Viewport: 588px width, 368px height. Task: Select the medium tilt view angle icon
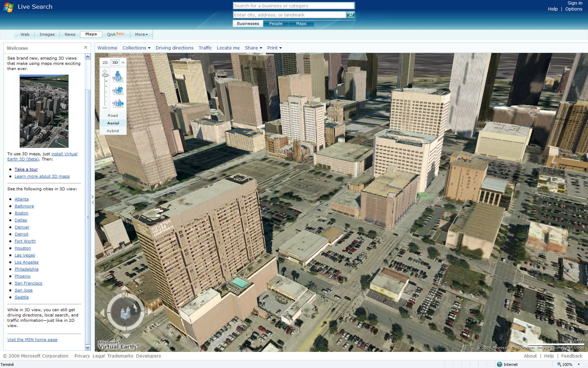point(118,91)
